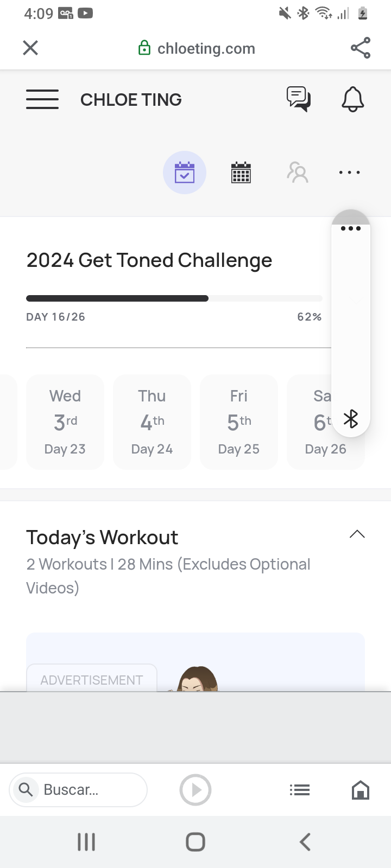Open the community people icon
391x868 pixels.
tap(298, 173)
